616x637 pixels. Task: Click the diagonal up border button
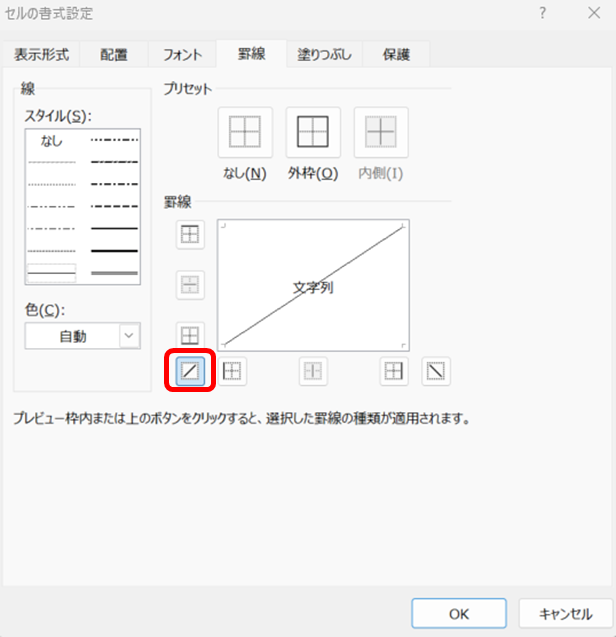click(190, 372)
